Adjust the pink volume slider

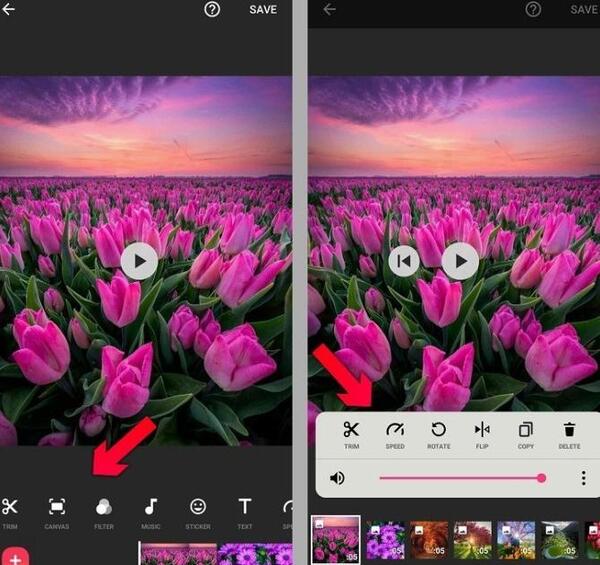[463, 478]
